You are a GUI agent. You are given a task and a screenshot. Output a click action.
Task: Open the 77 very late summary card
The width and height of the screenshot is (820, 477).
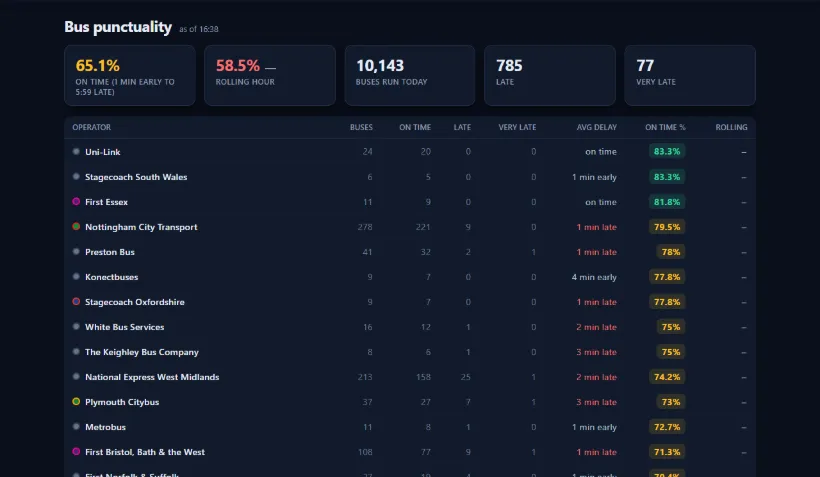[690, 75]
